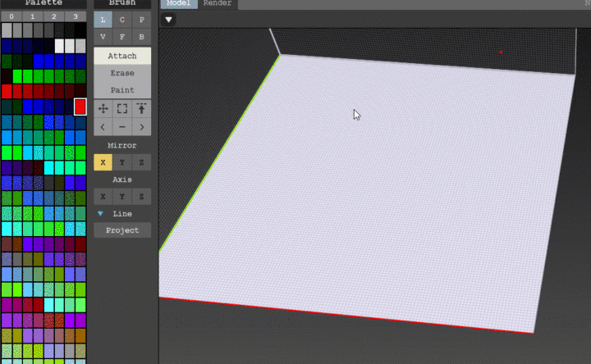Click the red voxel dot in viewport

[501, 52]
